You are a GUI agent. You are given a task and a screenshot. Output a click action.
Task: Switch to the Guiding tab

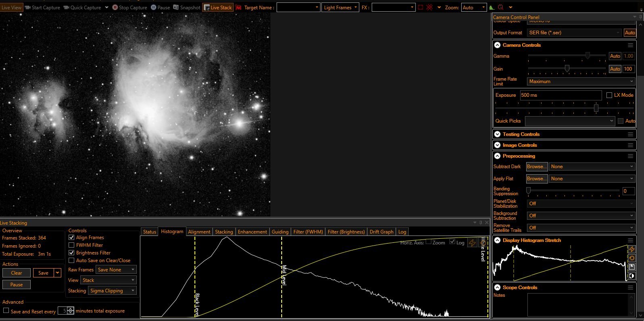(280, 232)
